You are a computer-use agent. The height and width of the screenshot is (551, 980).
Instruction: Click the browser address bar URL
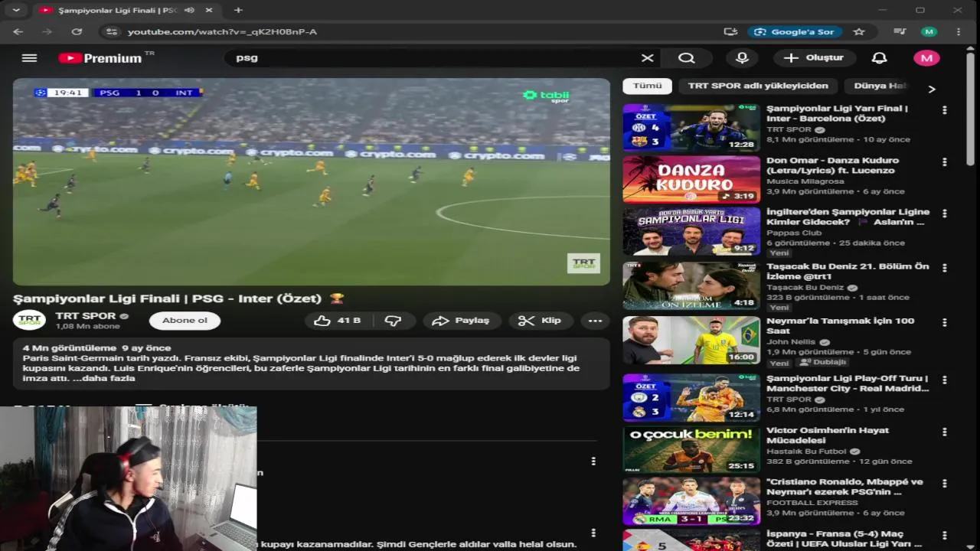coord(222,31)
